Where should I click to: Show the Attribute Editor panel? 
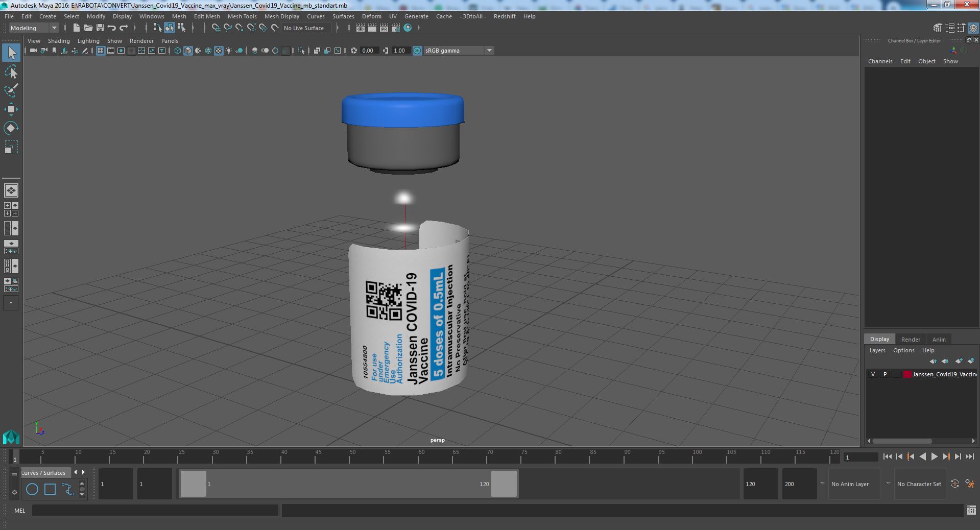[950, 28]
